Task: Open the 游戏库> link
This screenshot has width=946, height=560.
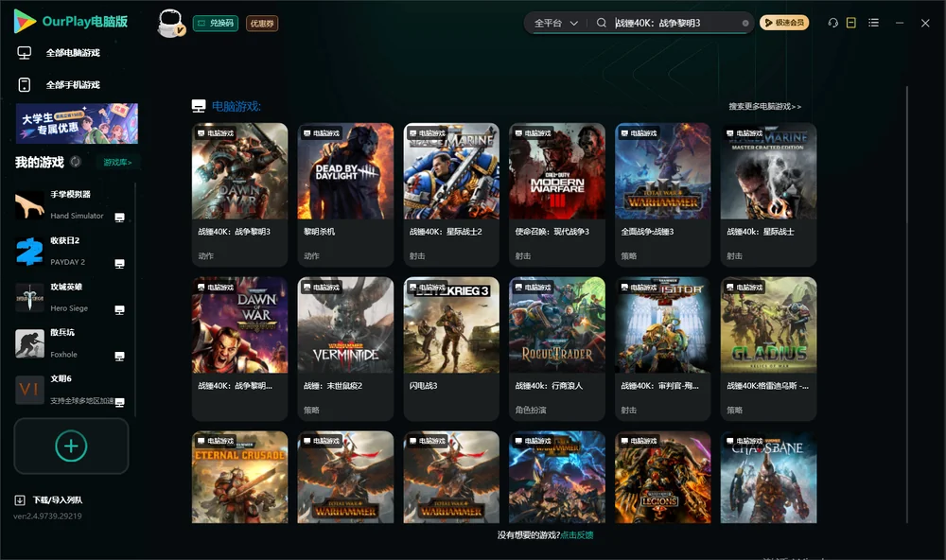Action: (x=117, y=162)
